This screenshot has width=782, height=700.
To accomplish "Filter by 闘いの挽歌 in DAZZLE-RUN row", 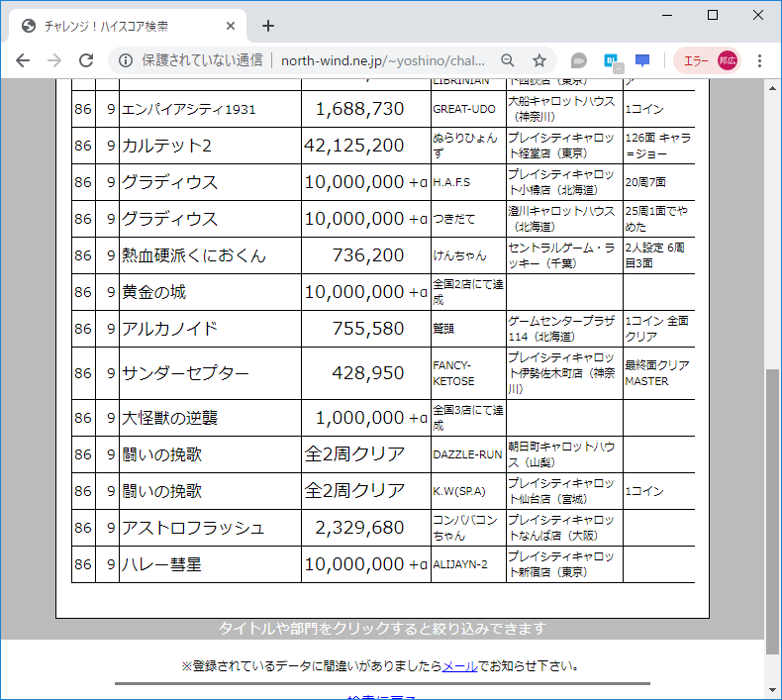I will point(161,454).
